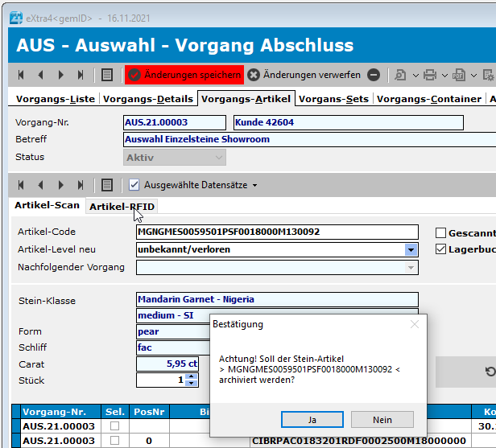This screenshot has height=448, width=496.
Task: Click the Kunde 42604 field
Action: pos(349,122)
